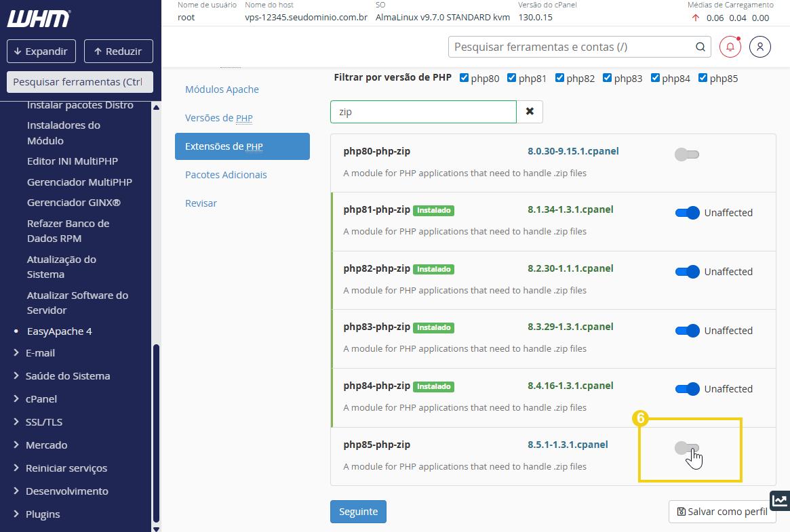
Task: Uncheck the php80 version filter checkbox
Action: [x=462, y=77]
